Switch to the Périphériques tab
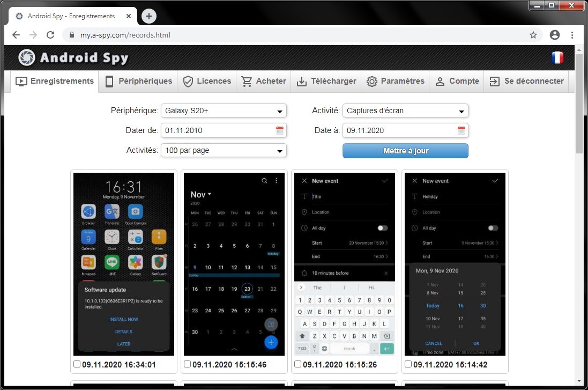Viewport: 588px width, 390px height. [x=138, y=81]
